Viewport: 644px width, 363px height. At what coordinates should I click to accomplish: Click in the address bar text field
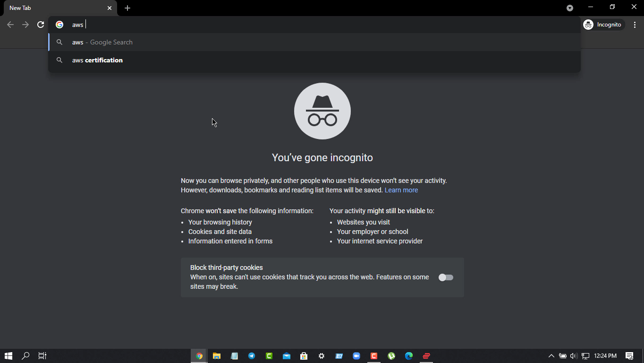pos(283,25)
